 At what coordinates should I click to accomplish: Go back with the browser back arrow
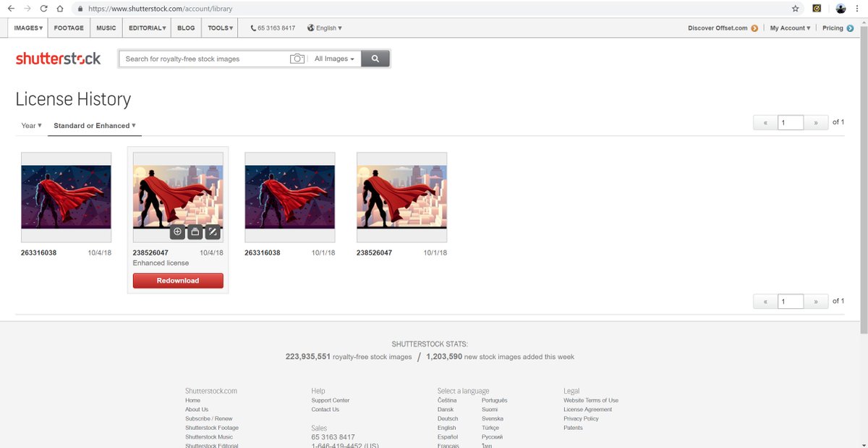[11, 9]
